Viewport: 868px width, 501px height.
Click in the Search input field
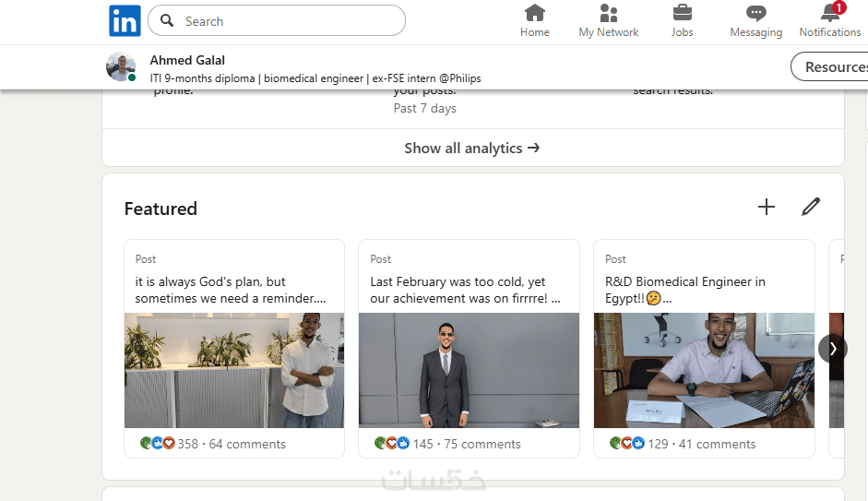point(286,21)
